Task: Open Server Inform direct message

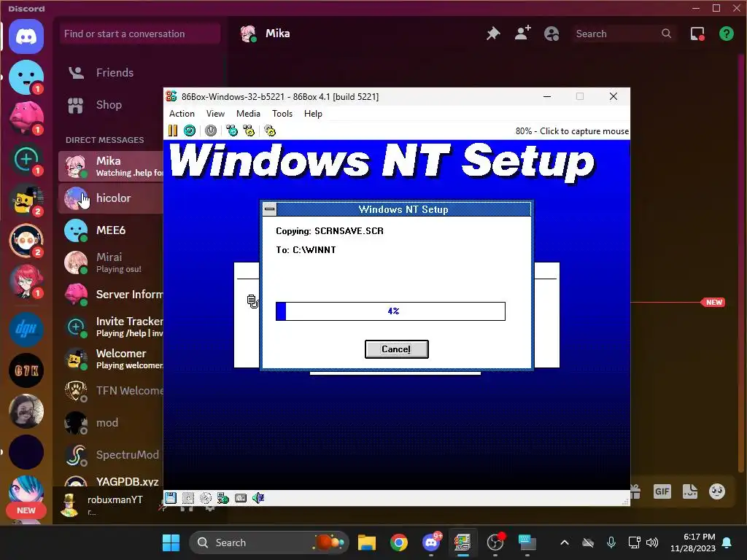Action: click(x=111, y=295)
